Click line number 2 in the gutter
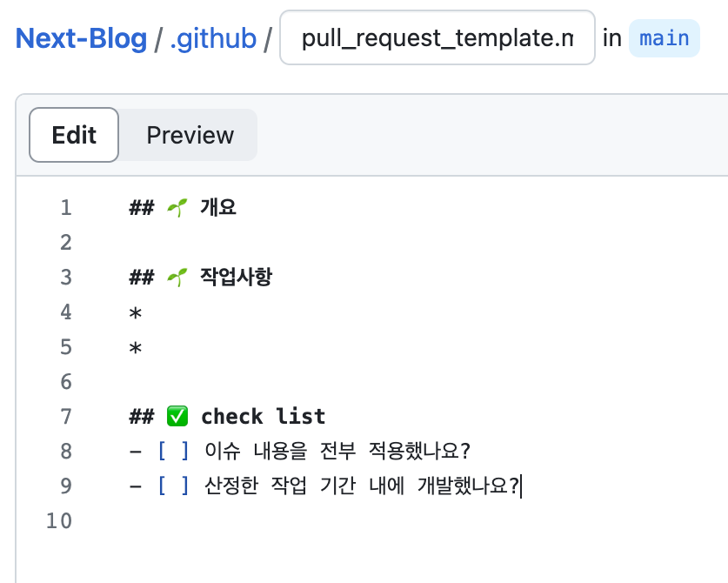The image size is (728, 583). [x=66, y=243]
